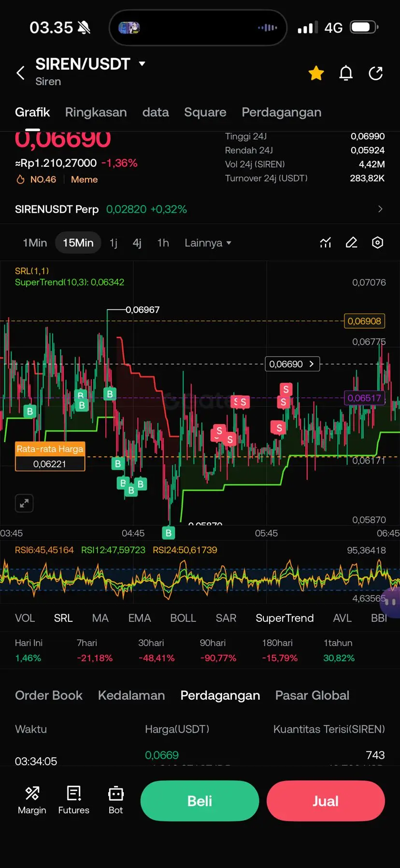The image size is (400, 868).
Task: Tap the red Jual button
Action: [326, 801]
